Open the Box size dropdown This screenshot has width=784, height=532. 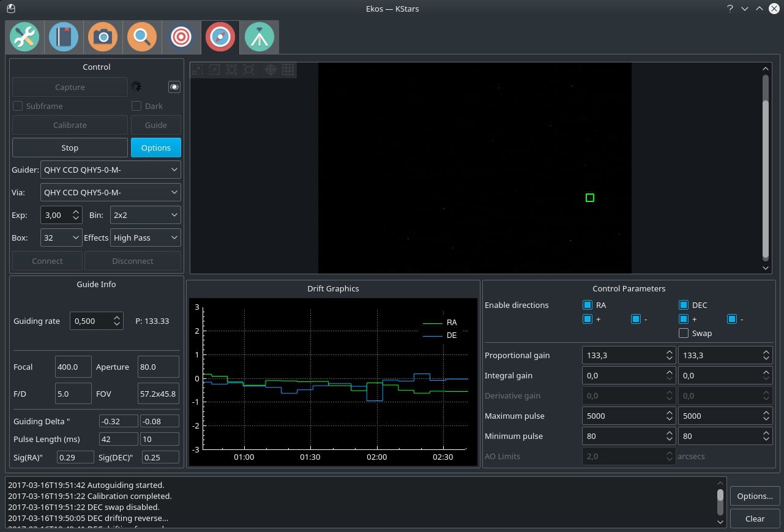point(61,238)
